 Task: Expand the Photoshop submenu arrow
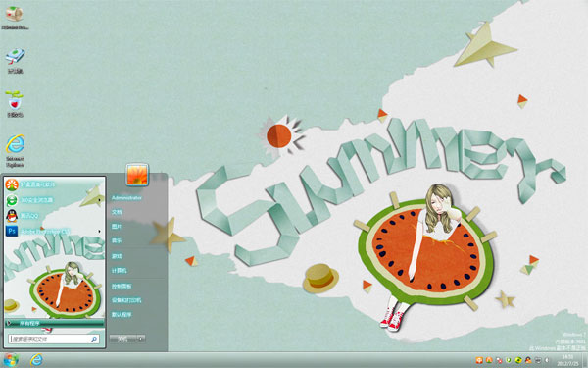(x=99, y=232)
